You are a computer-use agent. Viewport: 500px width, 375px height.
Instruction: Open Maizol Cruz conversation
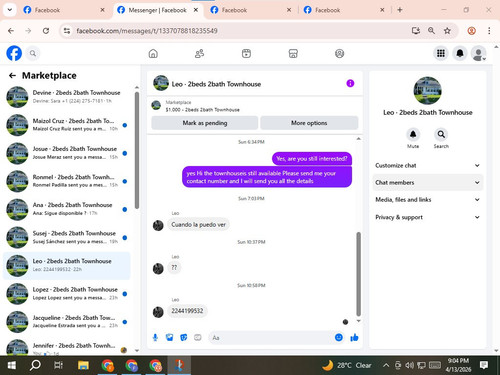[x=67, y=125]
